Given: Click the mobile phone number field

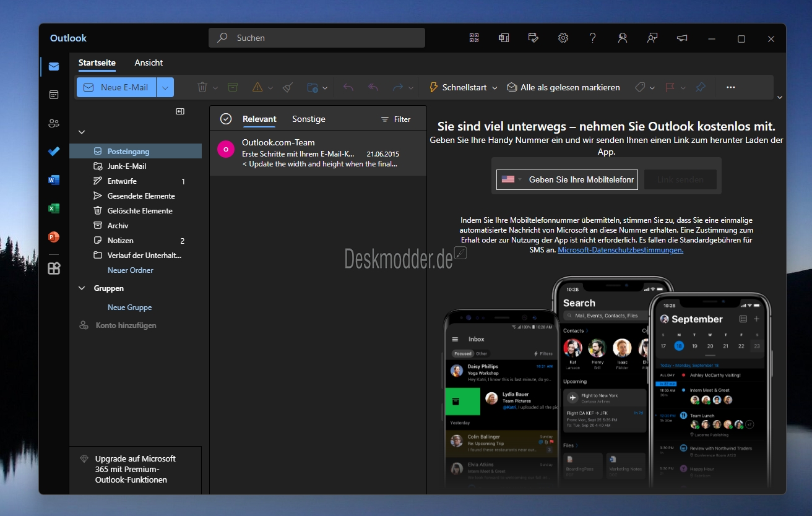Looking at the screenshot, I should (x=581, y=179).
